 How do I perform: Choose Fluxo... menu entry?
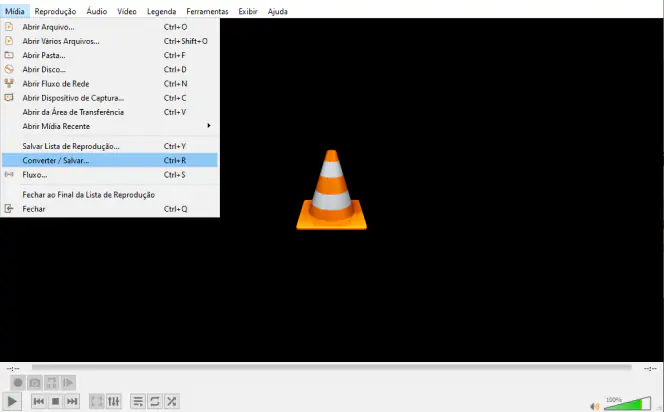tap(110, 174)
